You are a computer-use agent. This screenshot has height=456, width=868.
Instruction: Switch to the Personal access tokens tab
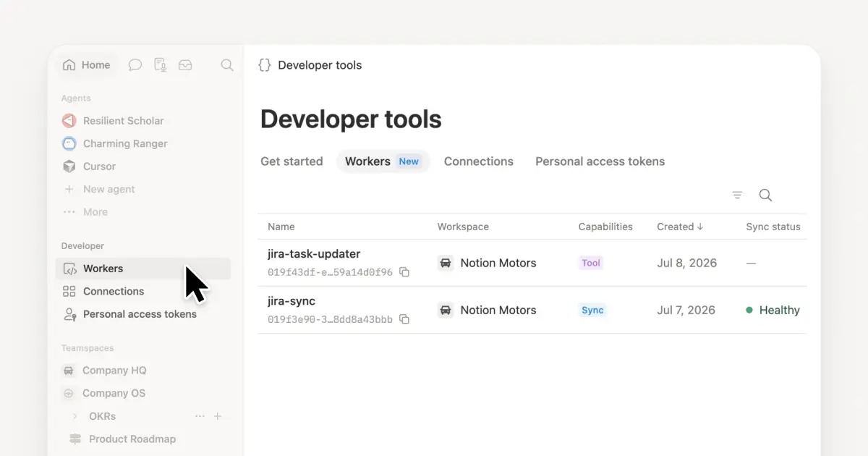click(x=600, y=161)
